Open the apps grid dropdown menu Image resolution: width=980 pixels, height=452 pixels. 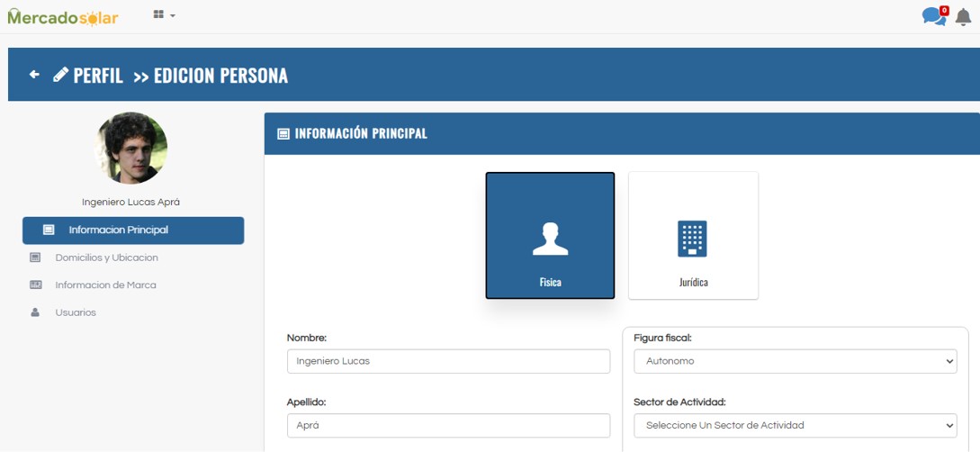pyautogui.click(x=164, y=15)
